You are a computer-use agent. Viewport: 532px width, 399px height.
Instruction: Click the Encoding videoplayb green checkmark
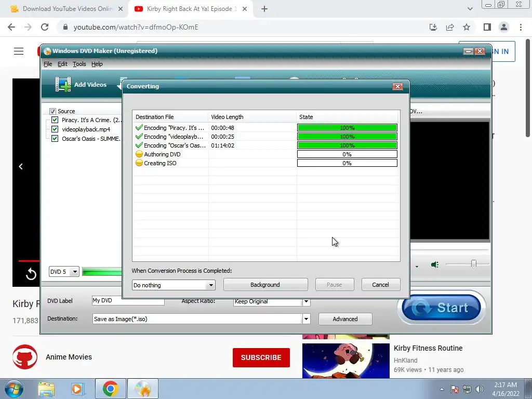click(139, 137)
